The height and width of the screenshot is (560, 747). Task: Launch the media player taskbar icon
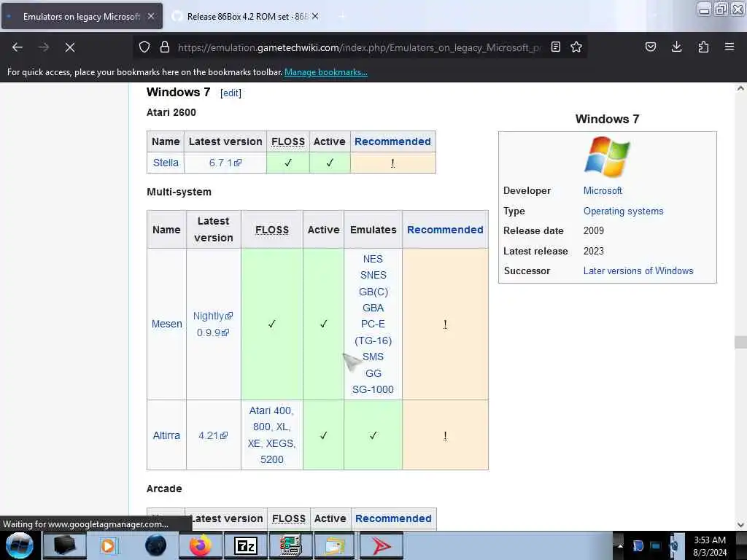point(108,545)
